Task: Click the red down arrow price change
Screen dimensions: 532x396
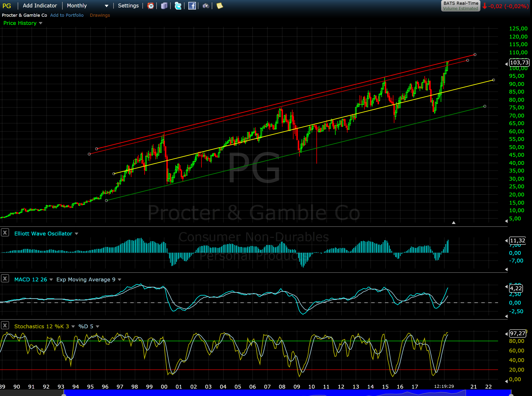Action: coord(485,6)
